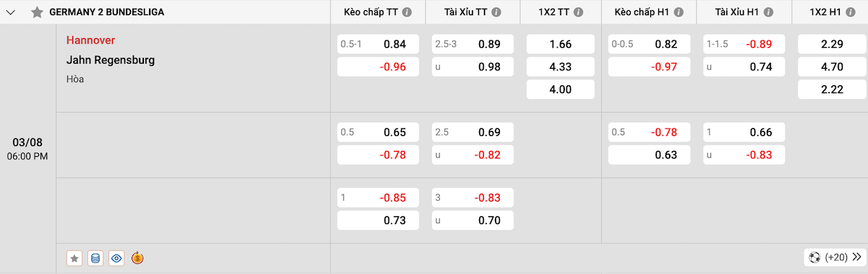Select Hannover handicap 0.5-1 odds 0.84
Image resolution: width=868 pixels, height=274 pixels.
(378, 44)
